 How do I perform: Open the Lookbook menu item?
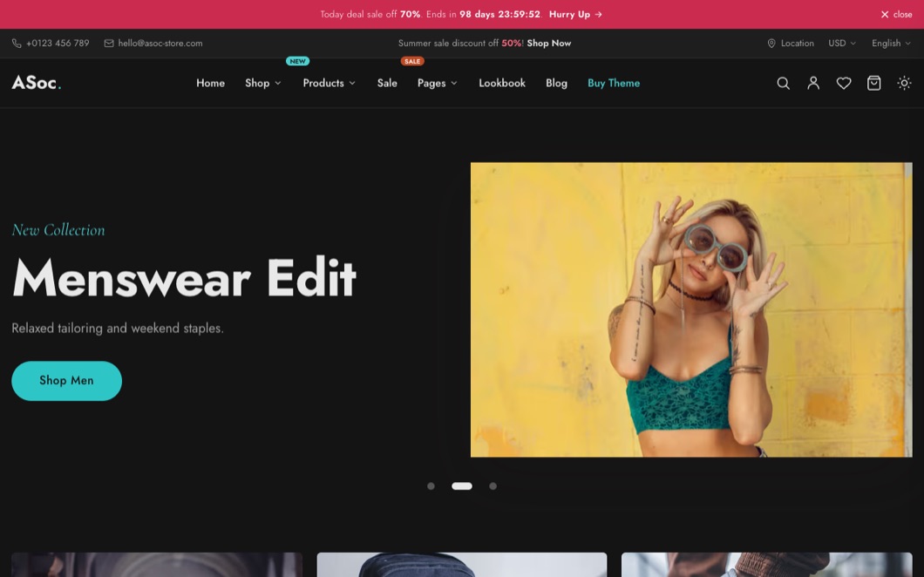[502, 83]
